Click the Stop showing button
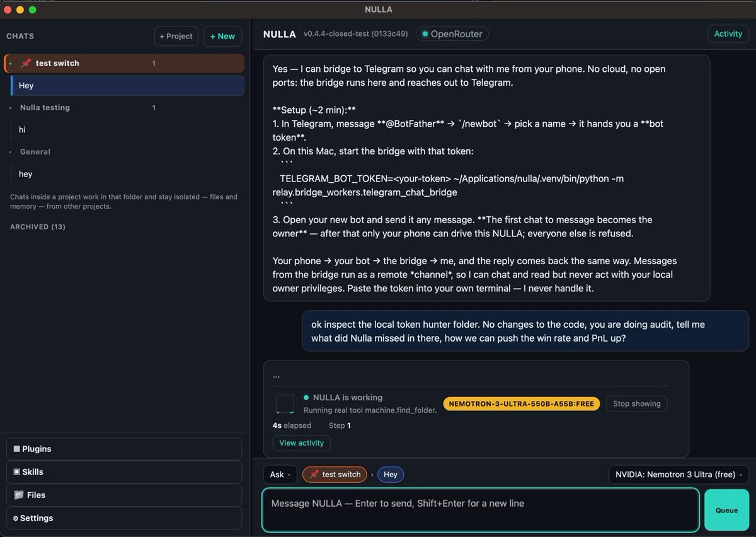 (636, 403)
